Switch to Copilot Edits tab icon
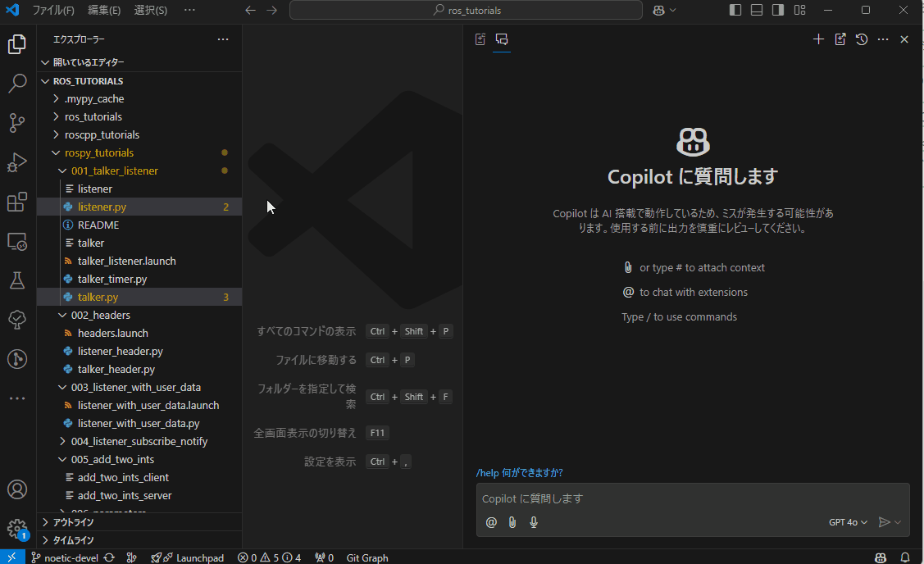 click(480, 39)
